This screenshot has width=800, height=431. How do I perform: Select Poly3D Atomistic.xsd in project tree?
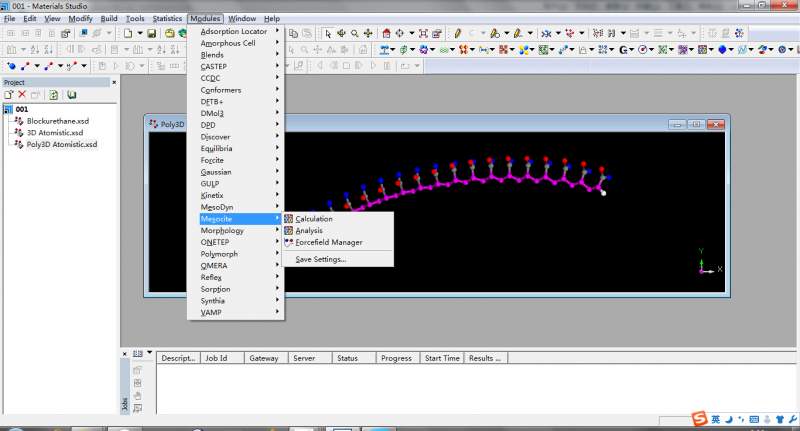coord(62,144)
